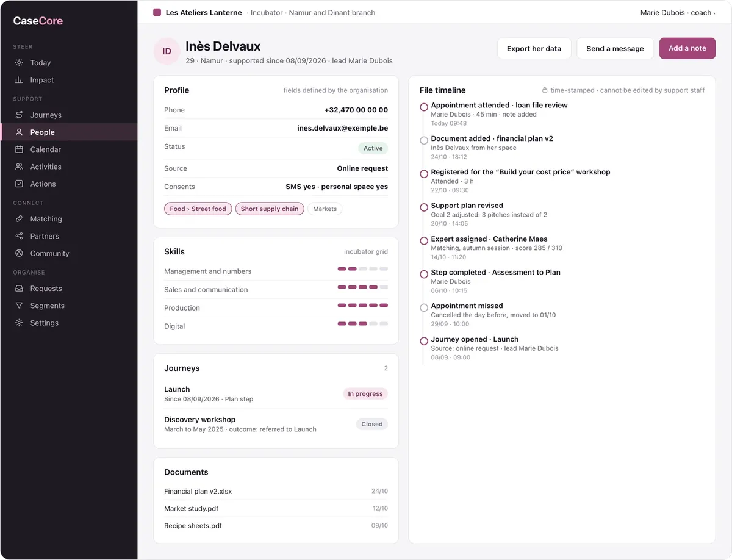Image resolution: width=732 pixels, height=560 pixels.
Task: Click the email ines.delvaux@exemple.be
Action: coord(342,128)
